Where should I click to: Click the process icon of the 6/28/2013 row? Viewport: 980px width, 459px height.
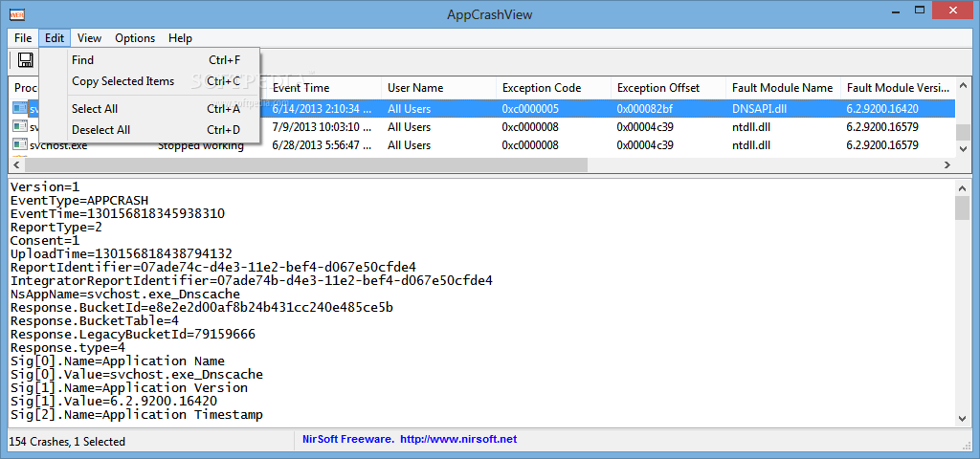(x=19, y=145)
